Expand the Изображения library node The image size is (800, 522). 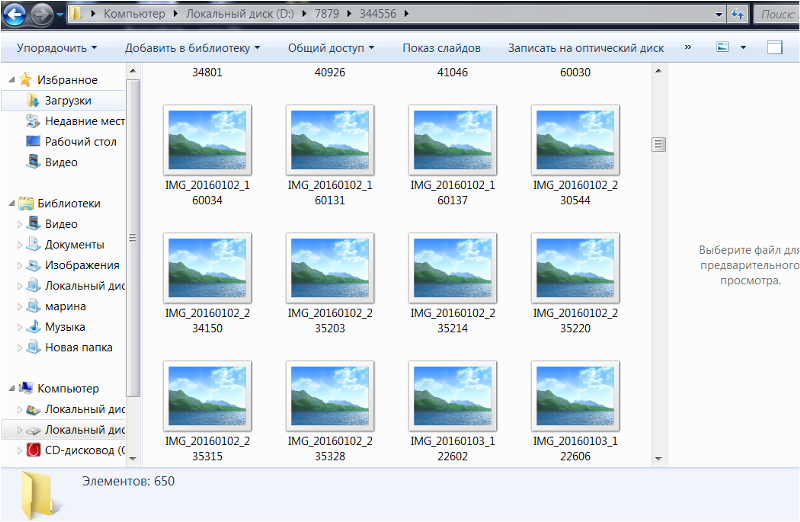[19, 265]
